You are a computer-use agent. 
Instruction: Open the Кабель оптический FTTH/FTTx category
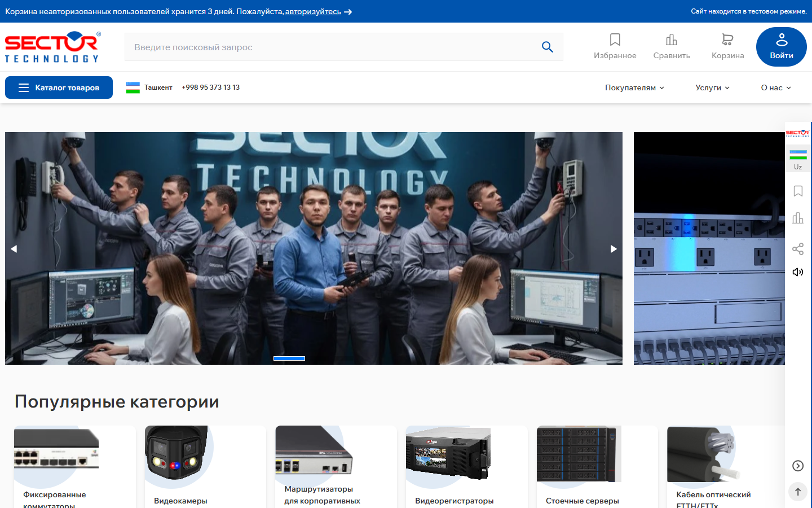[x=726, y=467]
